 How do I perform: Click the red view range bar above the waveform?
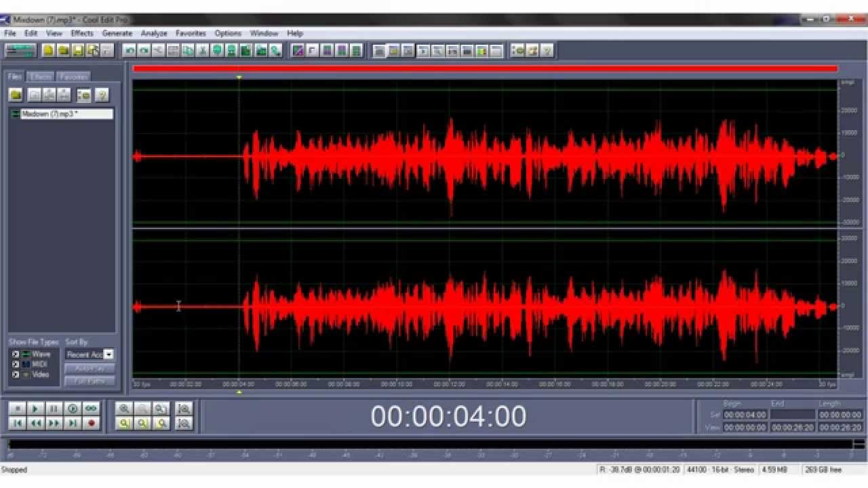pyautogui.click(x=485, y=68)
